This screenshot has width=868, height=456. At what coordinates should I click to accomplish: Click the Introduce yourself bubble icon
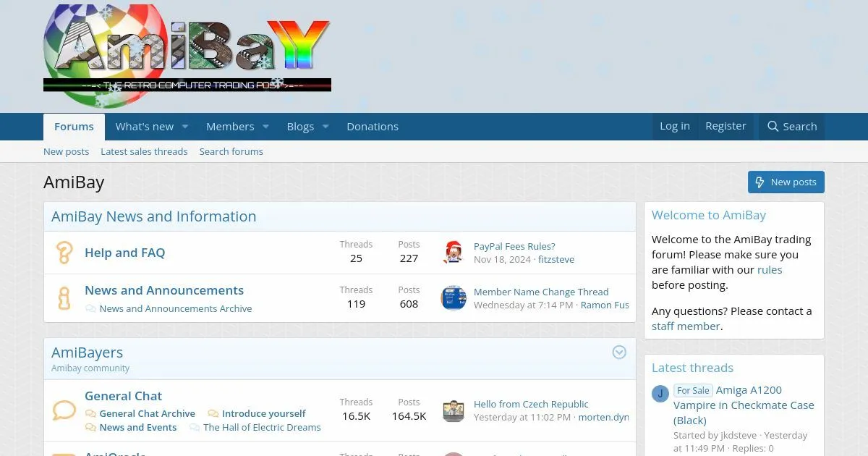click(x=213, y=413)
